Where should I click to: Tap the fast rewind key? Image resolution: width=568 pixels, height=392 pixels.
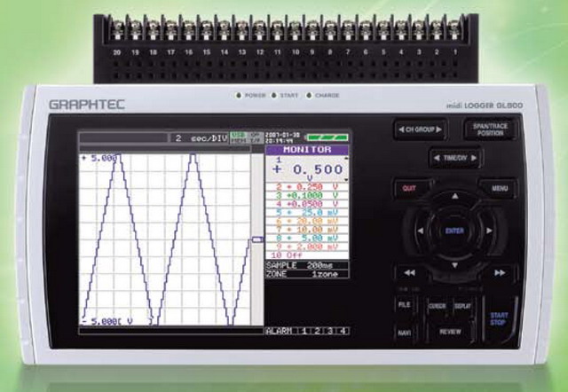tap(410, 272)
